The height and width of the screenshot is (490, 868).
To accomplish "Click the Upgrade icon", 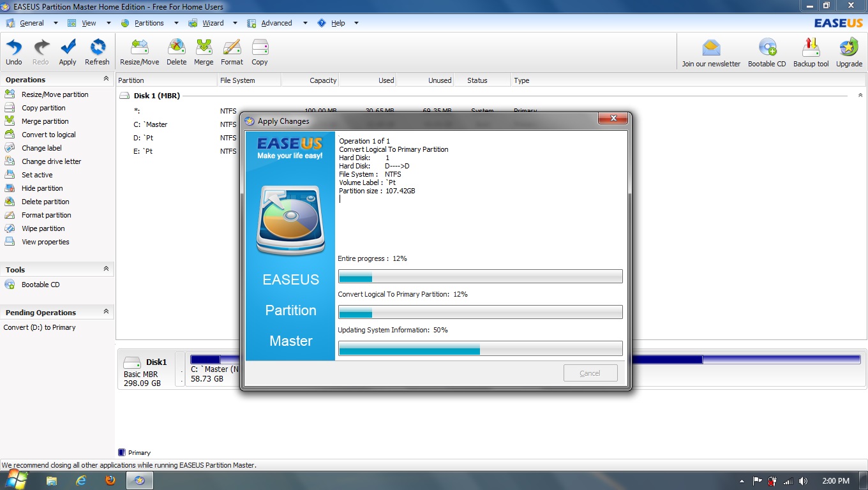I will pos(849,52).
